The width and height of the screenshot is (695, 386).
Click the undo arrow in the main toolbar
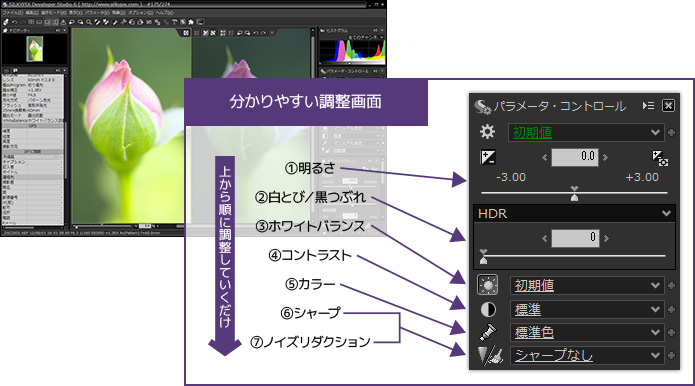14,22
